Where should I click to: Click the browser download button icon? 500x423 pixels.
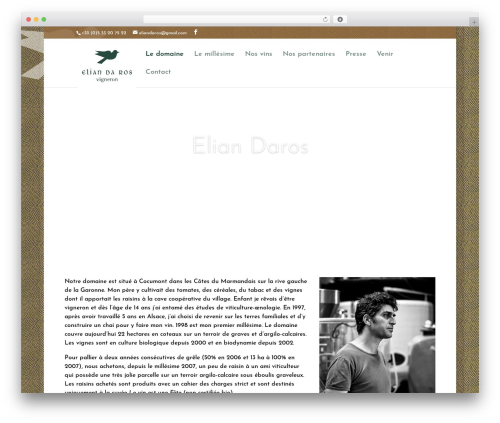tap(340, 19)
